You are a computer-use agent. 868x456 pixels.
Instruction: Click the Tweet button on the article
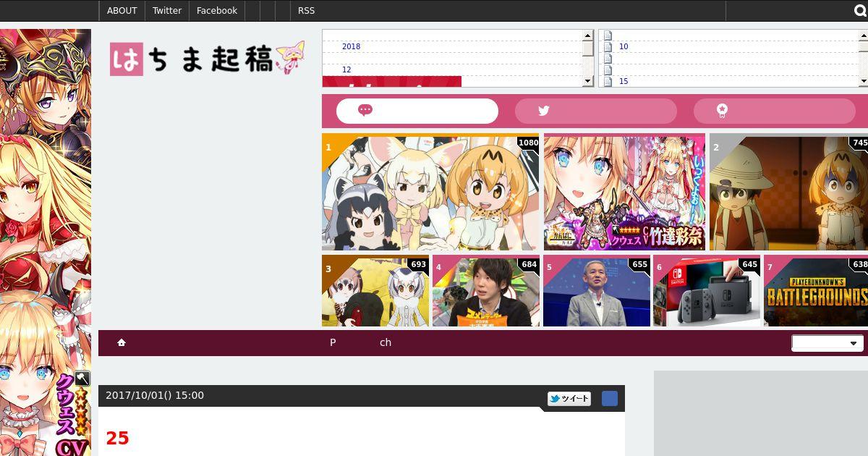coord(569,398)
